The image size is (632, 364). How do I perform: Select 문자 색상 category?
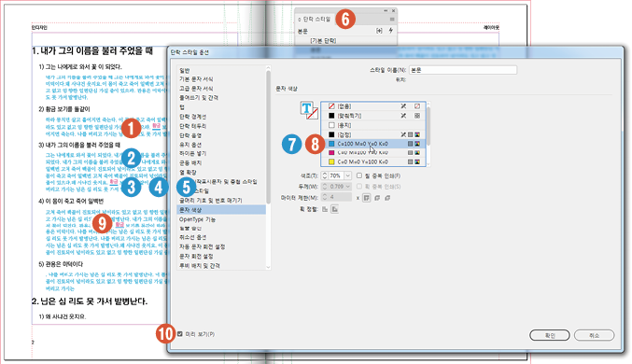click(x=221, y=210)
